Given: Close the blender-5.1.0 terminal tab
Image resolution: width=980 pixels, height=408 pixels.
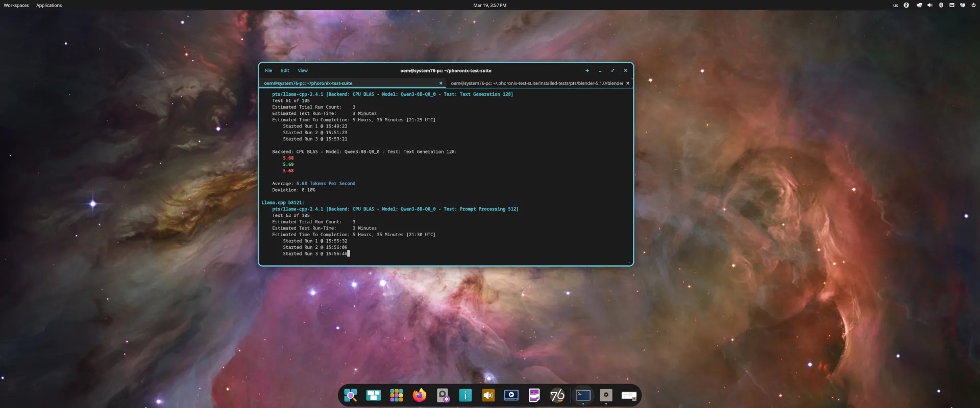Looking at the screenshot, I should pos(628,83).
